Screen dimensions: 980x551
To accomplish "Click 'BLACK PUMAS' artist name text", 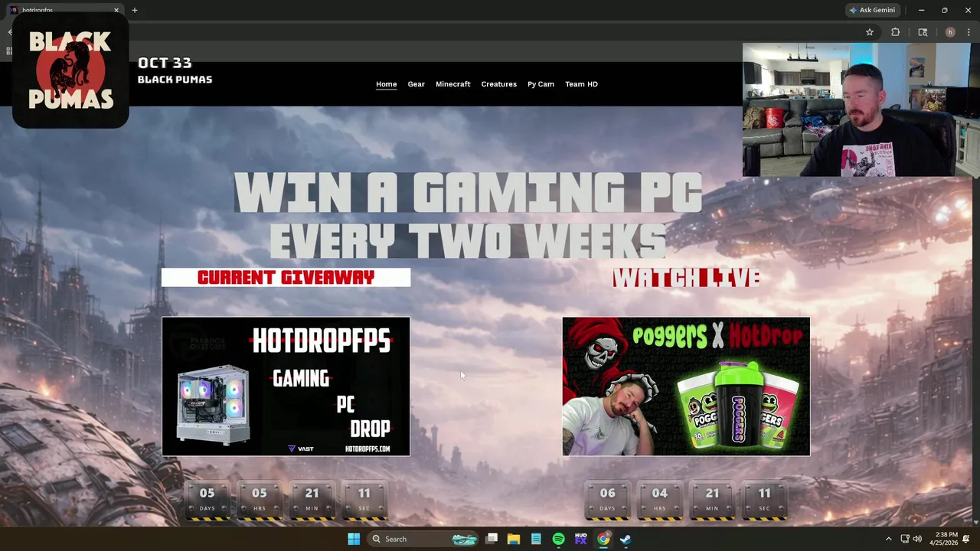I will (x=175, y=80).
